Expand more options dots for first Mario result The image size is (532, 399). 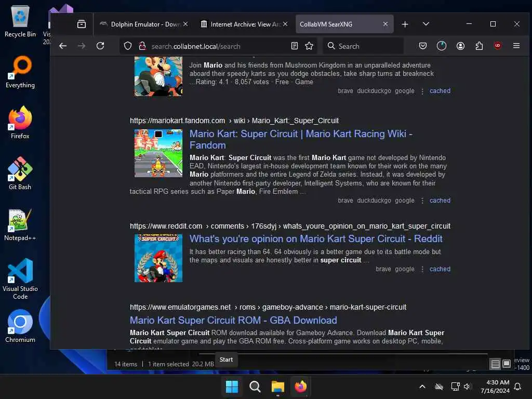(422, 91)
